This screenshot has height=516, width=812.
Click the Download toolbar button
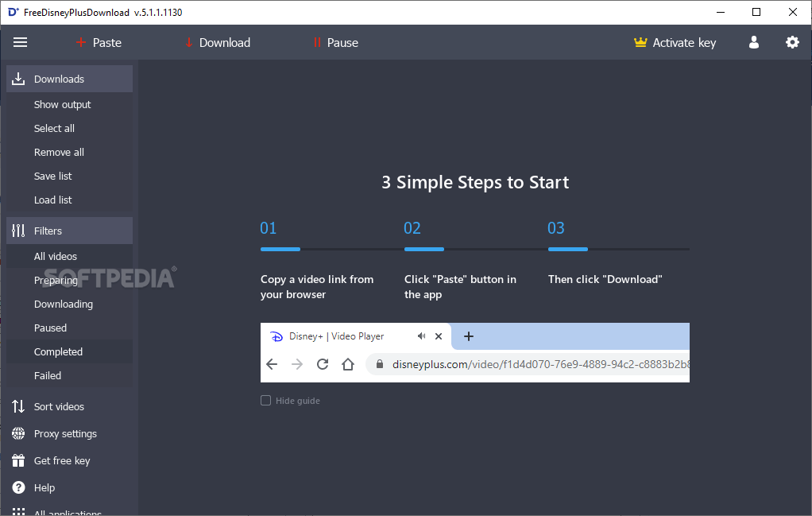point(217,42)
